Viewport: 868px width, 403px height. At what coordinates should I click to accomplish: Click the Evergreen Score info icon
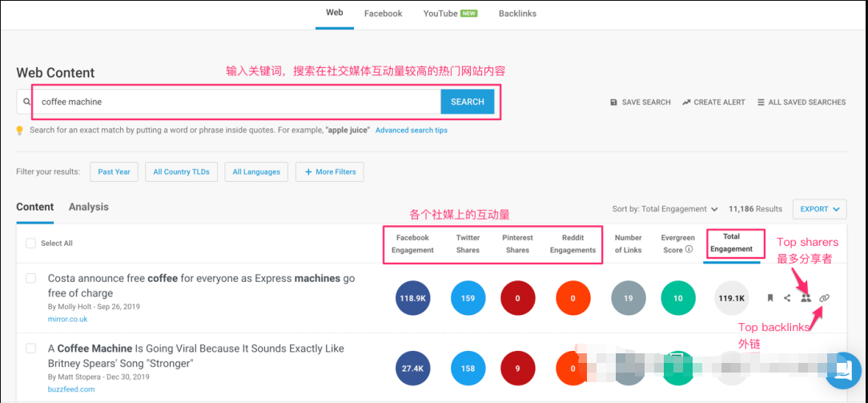[x=689, y=250]
